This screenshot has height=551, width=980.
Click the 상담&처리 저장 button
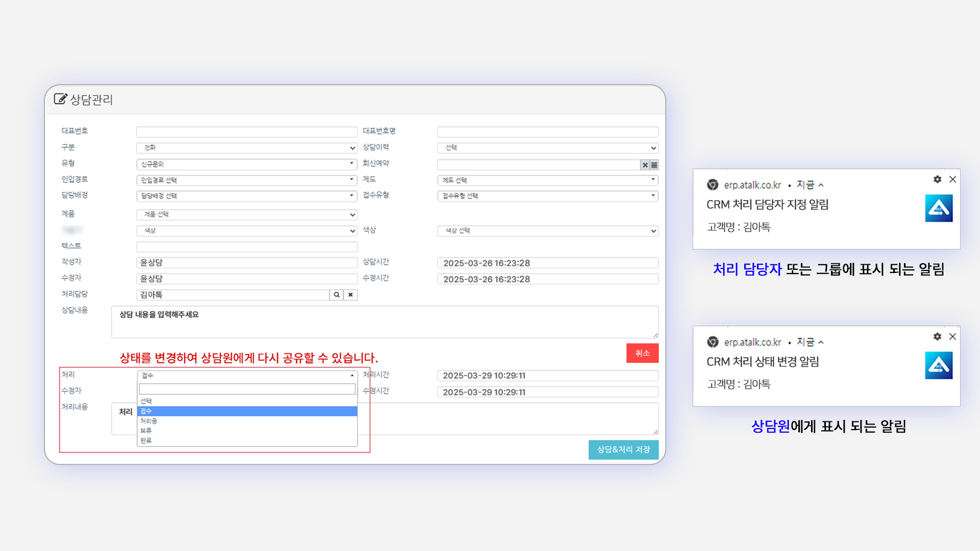[x=623, y=449]
